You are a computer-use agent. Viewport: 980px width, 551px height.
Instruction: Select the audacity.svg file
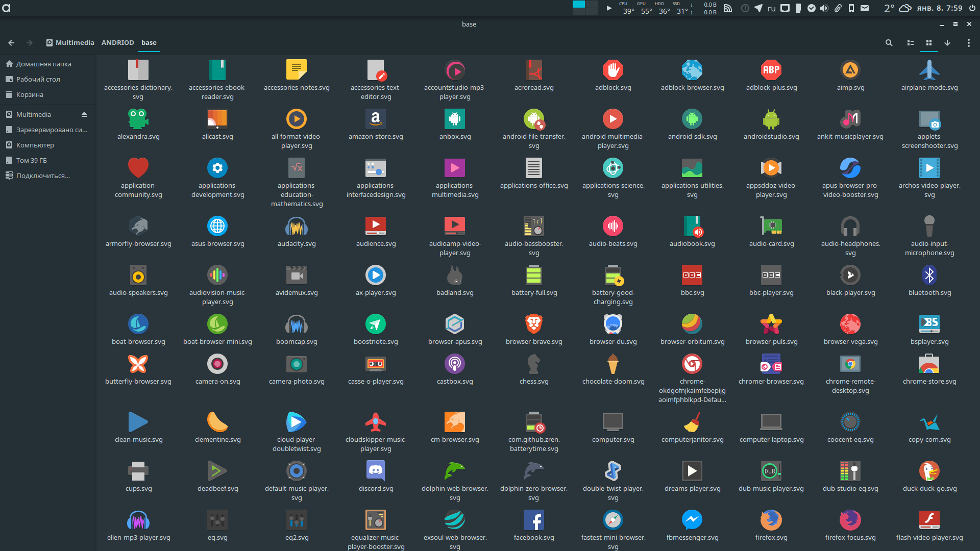(296, 226)
